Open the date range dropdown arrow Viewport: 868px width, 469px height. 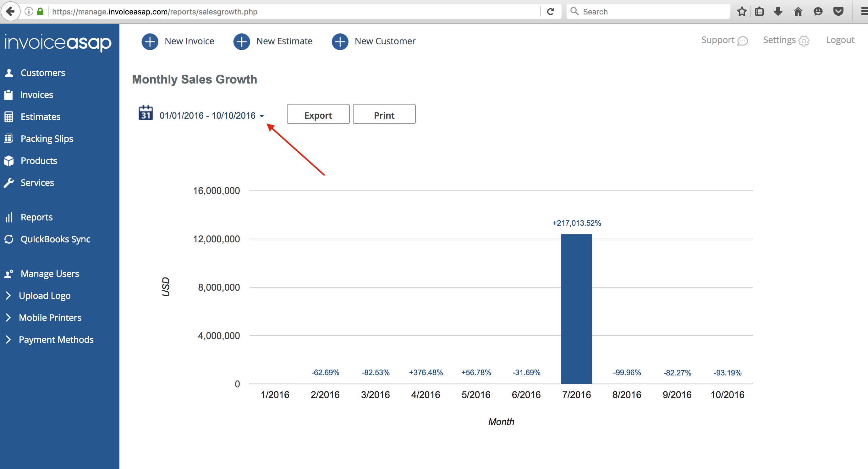[262, 116]
